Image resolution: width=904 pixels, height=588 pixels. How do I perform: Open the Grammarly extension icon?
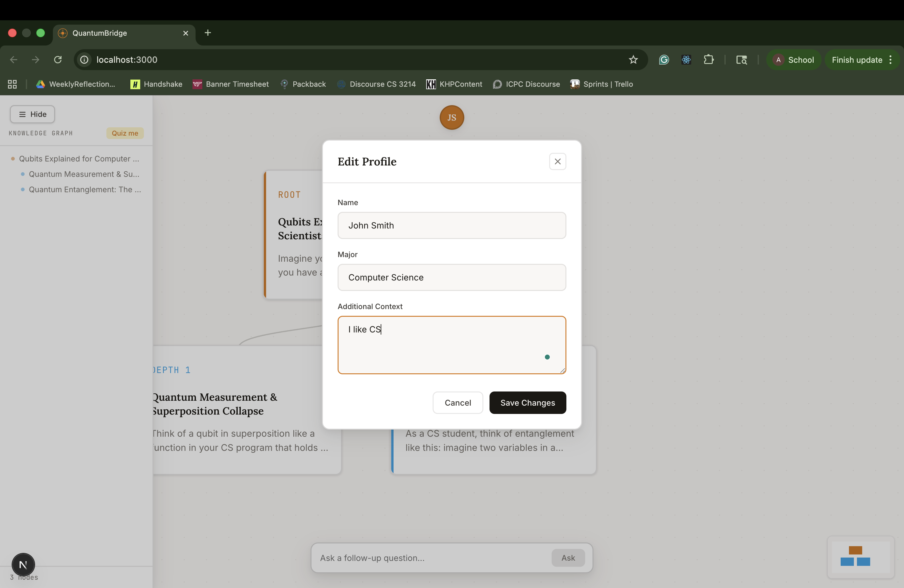[664, 60]
